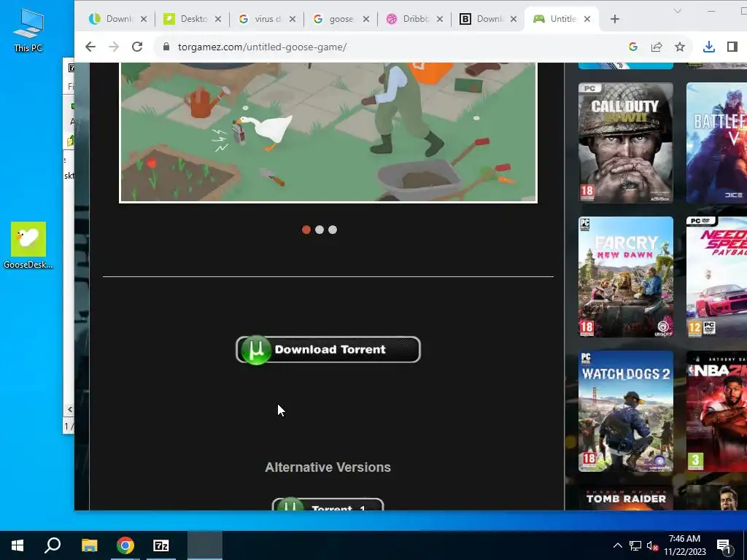The height and width of the screenshot is (560, 747).
Task: Click the 7-Zip taskbar icon
Action: click(x=161, y=545)
